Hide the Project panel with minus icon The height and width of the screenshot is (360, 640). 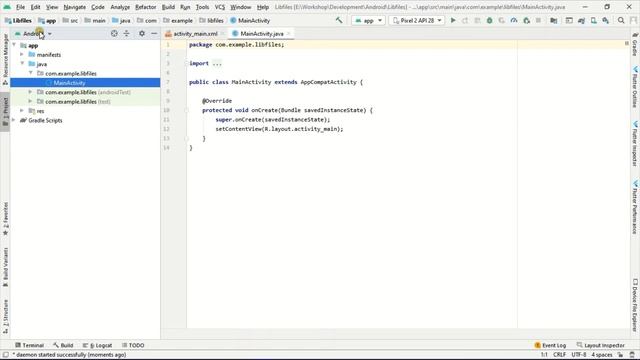(154, 33)
